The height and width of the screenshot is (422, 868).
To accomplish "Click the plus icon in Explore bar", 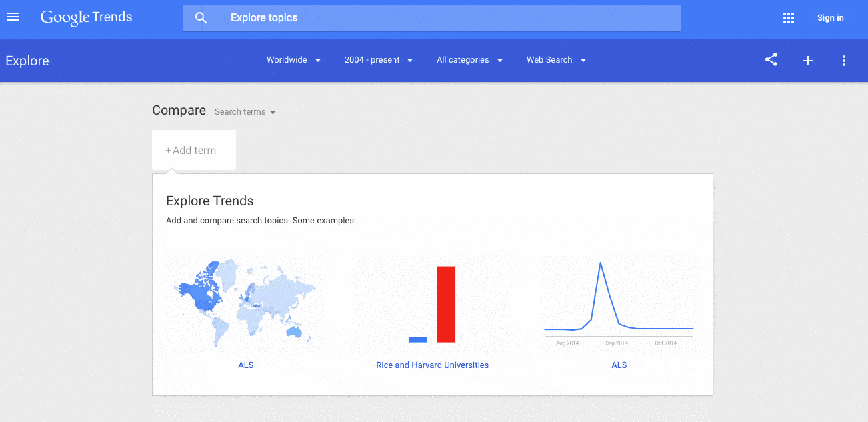I will point(808,61).
